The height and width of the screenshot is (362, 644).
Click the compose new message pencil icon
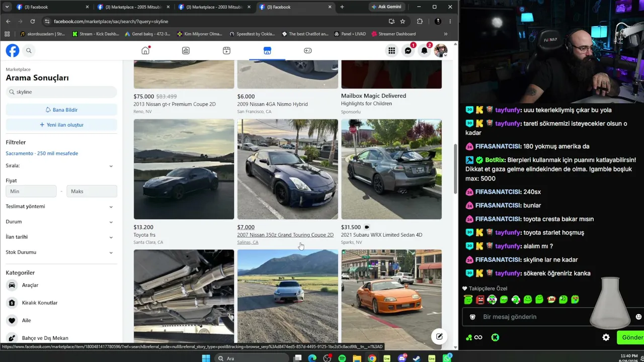click(439, 336)
